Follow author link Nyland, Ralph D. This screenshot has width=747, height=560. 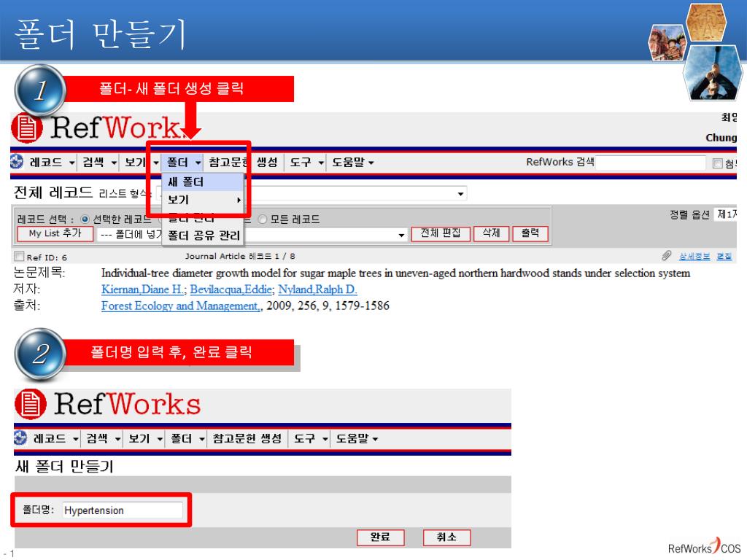317,289
